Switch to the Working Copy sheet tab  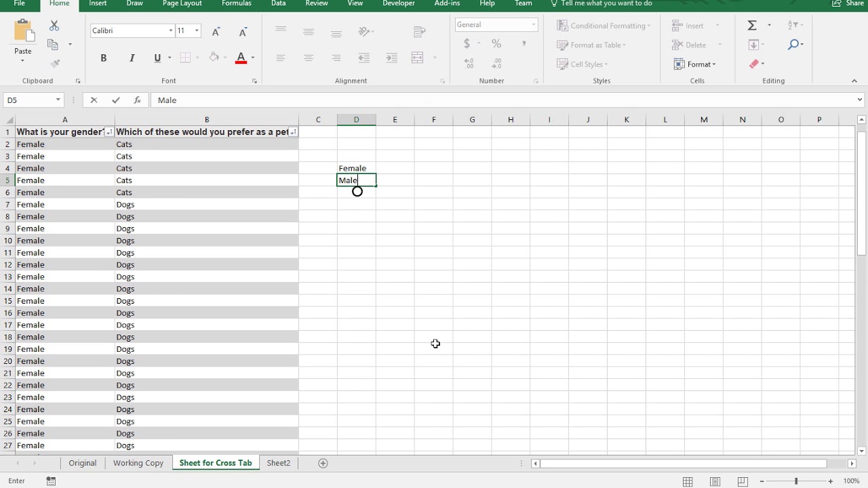click(x=138, y=463)
